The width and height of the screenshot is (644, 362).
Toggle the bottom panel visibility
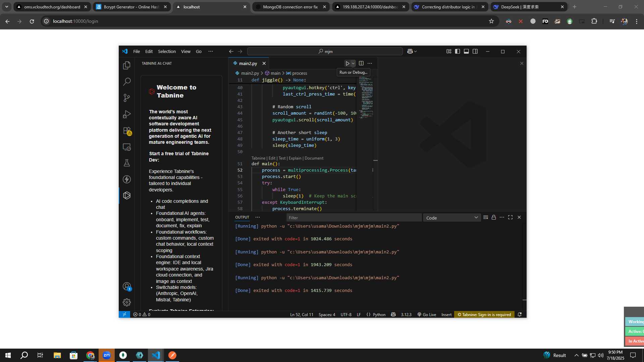coord(466,51)
